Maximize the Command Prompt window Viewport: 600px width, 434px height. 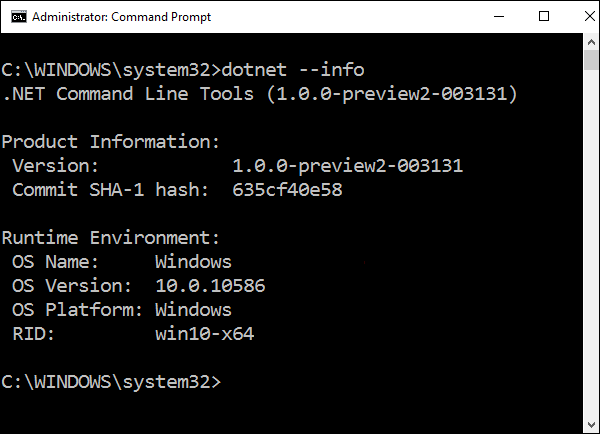543,17
